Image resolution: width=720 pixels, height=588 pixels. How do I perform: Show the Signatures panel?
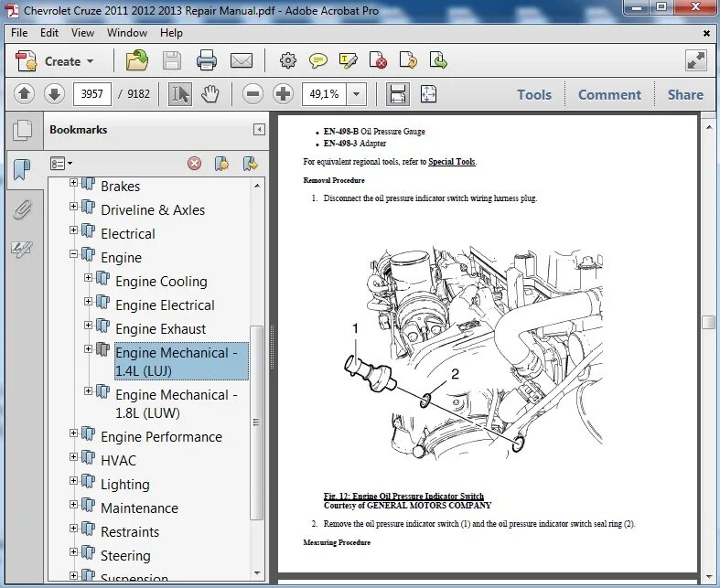tap(22, 250)
